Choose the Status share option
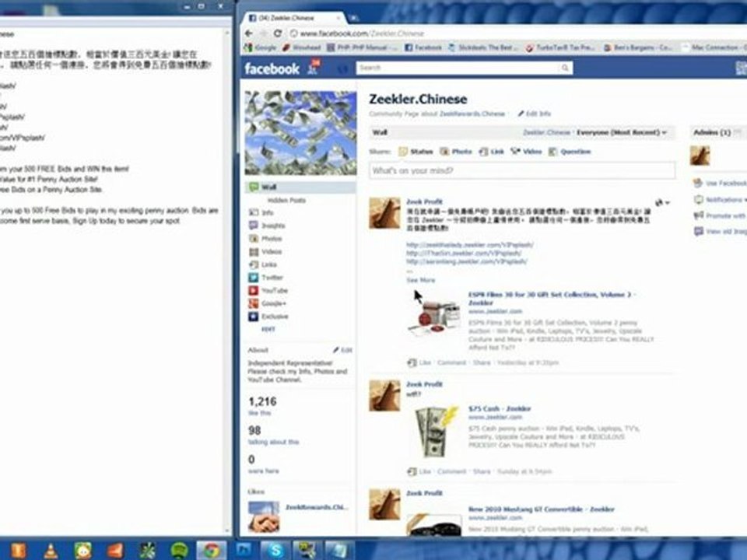Viewport: 747px width, 560px height. pos(416,152)
